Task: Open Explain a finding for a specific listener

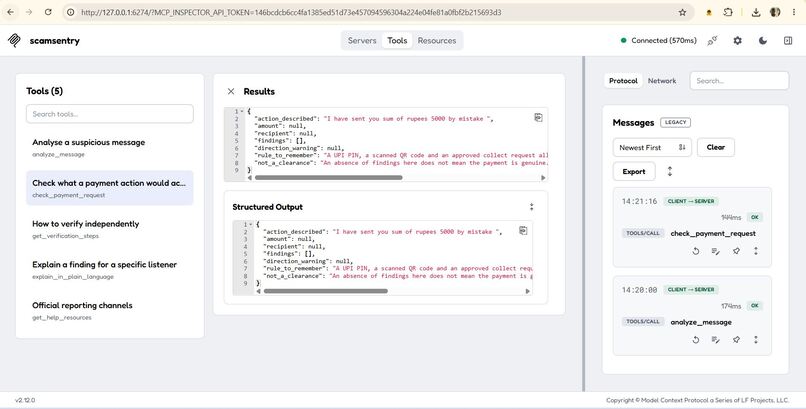Action: coord(109,270)
